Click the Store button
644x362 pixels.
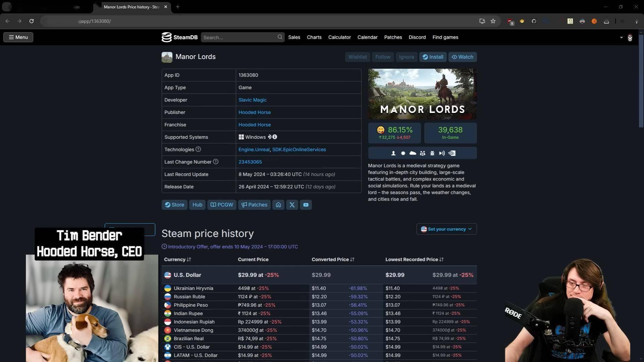pyautogui.click(x=174, y=205)
